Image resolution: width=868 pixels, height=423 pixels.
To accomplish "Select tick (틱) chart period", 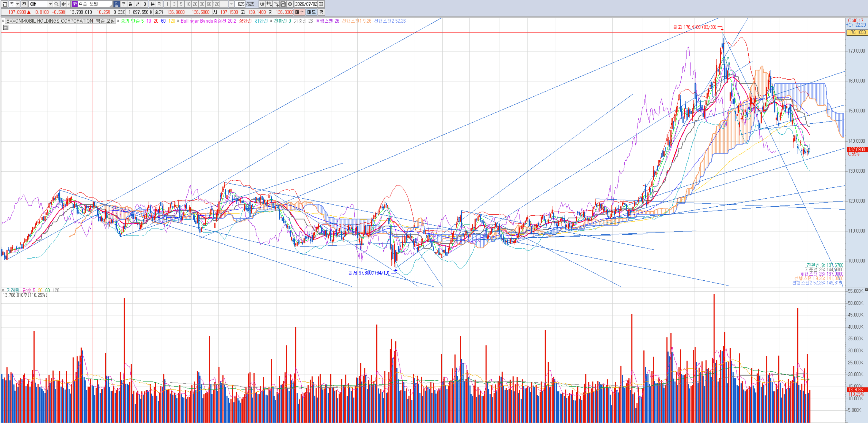I will (159, 4).
